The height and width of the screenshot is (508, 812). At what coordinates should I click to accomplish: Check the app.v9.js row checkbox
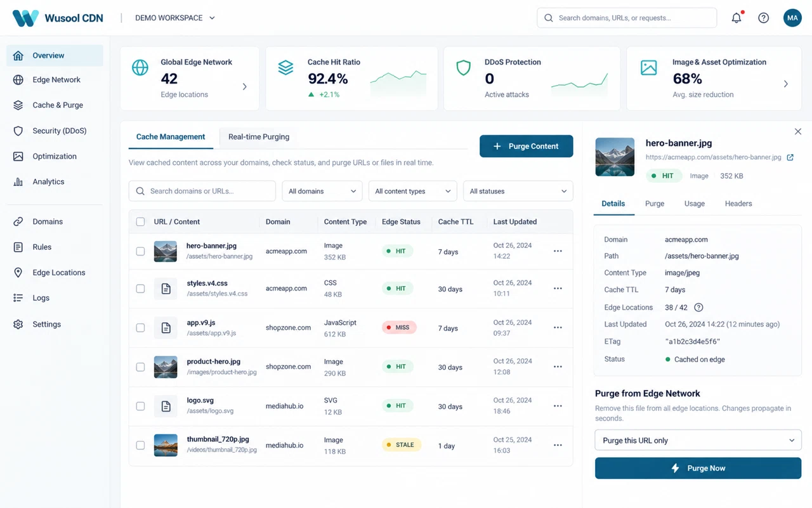140,328
